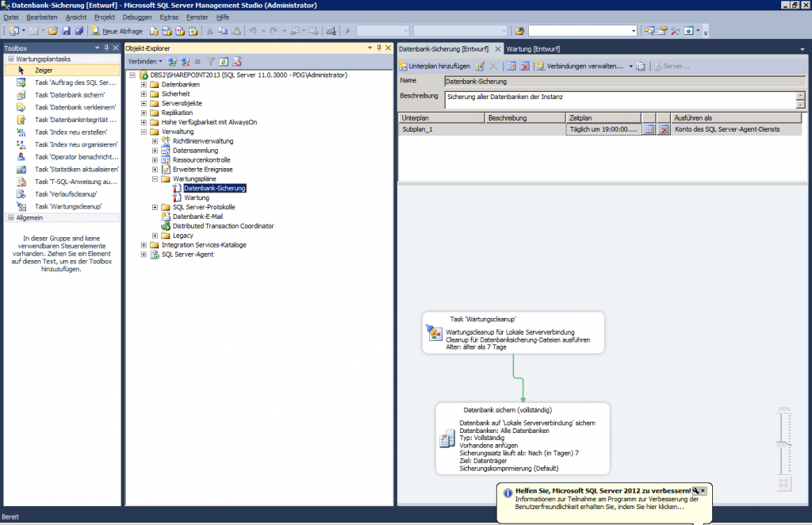Select the Task 'Wartungscleanup' box in designer
812x525 pixels.
click(x=513, y=333)
